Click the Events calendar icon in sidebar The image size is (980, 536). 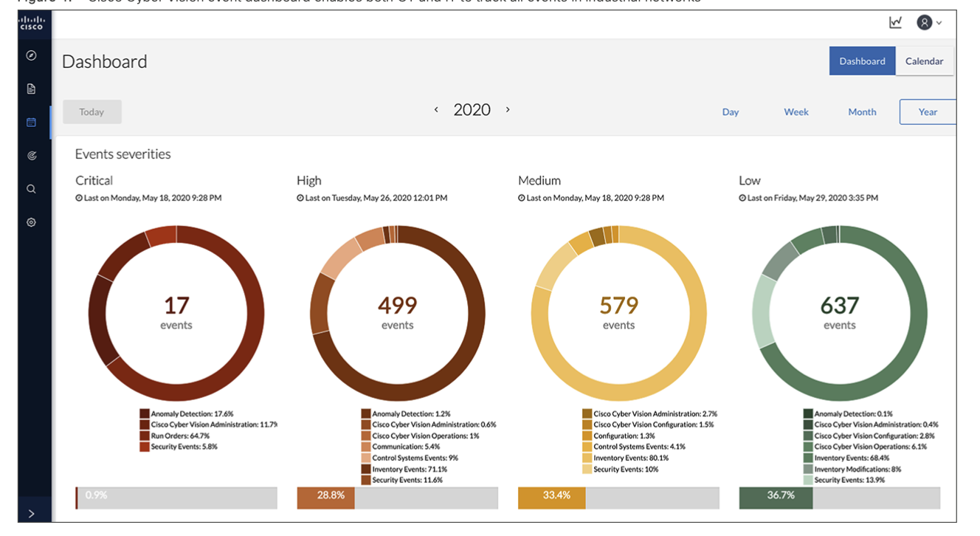tap(31, 123)
